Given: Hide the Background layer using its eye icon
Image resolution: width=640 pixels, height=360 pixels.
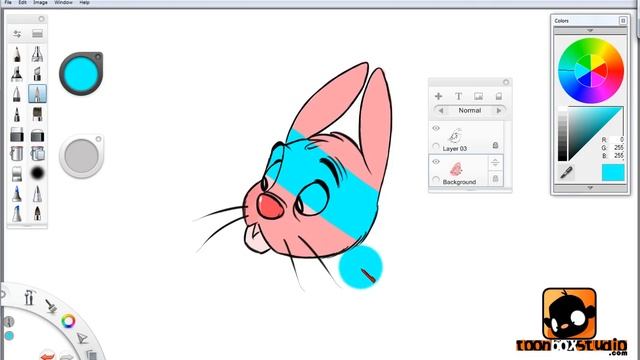Looking at the screenshot, I should click(x=436, y=162).
